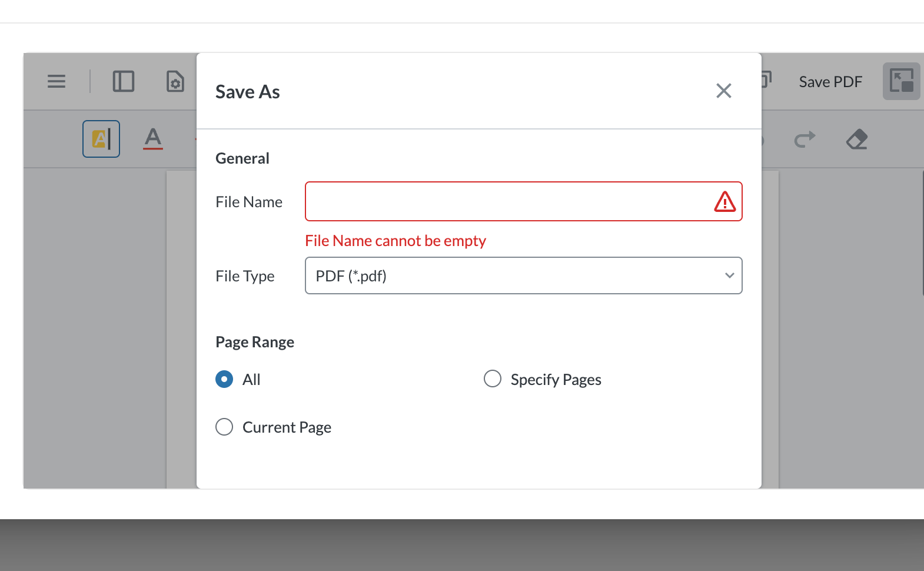924x571 pixels.
Task: Click the picture-in-picture view icon beside Save PDF
Action: tap(902, 81)
